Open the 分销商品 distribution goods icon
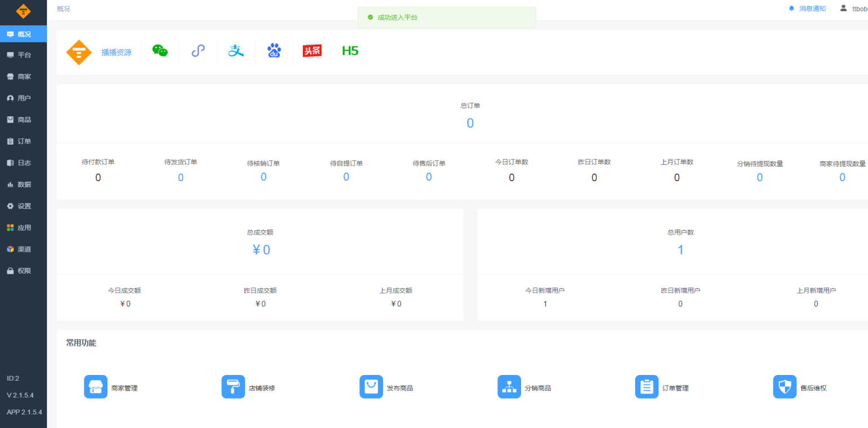Viewport: 868px width, 428px height. pyautogui.click(x=509, y=387)
